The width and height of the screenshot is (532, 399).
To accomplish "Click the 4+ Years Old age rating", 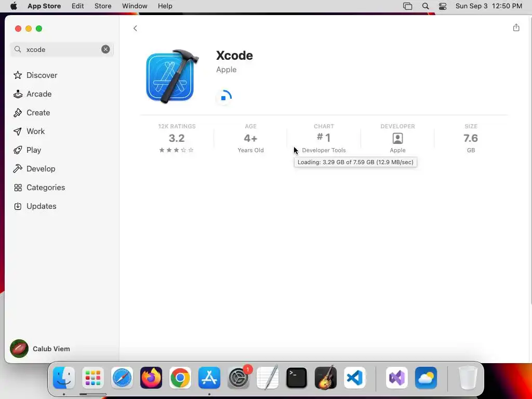I will click(250, 138).
